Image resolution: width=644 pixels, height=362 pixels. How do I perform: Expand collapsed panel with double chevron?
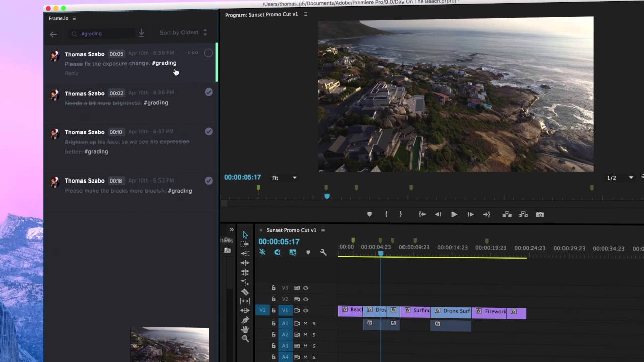pyautogui.click(x=231, y=230)
